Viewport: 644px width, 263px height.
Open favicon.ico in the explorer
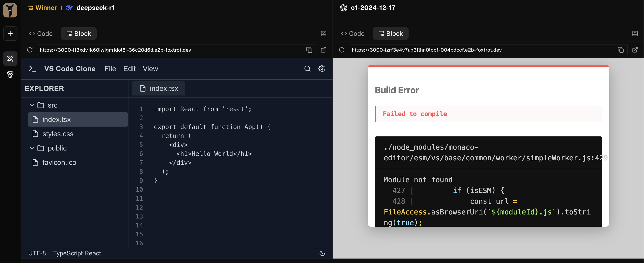point(59,162)
